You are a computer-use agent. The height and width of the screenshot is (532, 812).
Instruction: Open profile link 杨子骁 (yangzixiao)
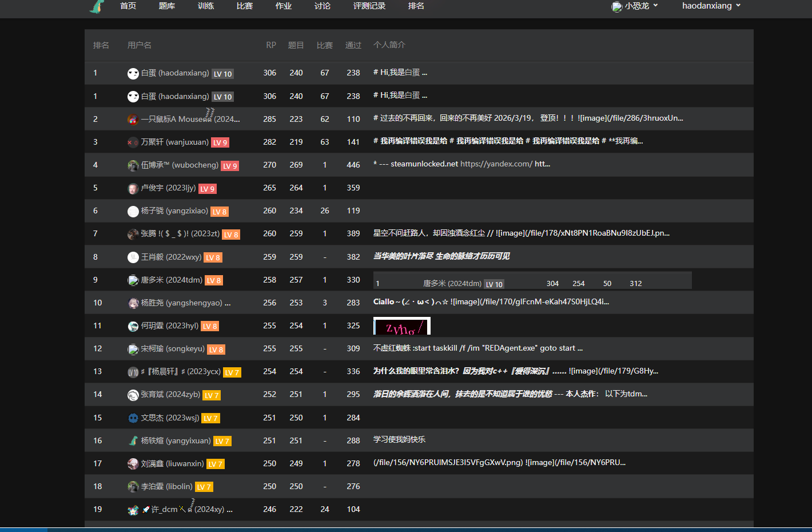174,211
